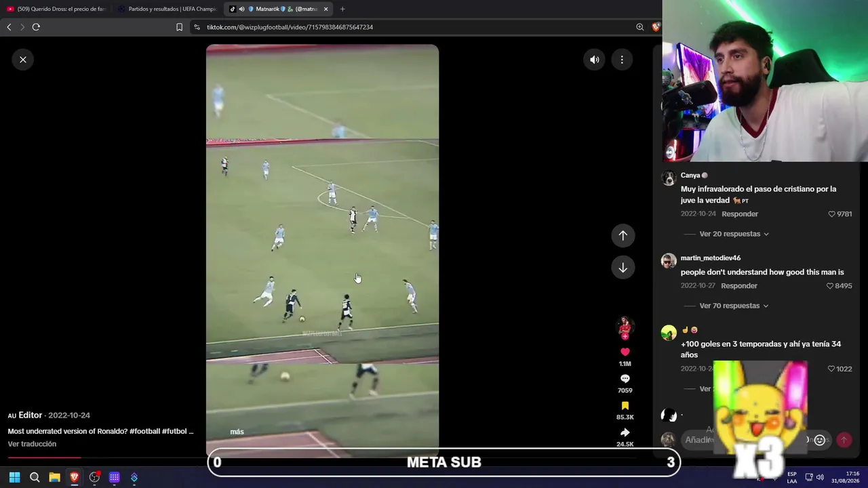Image resolution: width=868 pixels, height=488 pixels.
Task: Mute the TikTok tab's audio indicator
Action: [241, 9]
